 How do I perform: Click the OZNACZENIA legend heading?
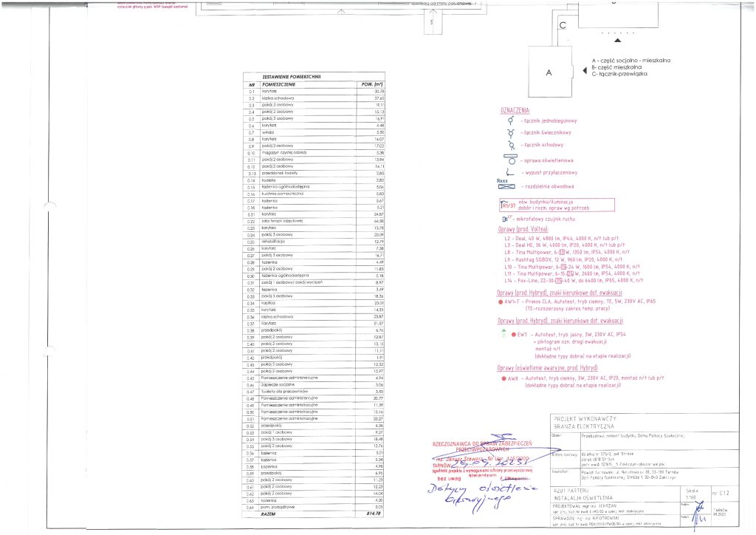[x=514, y=110]
